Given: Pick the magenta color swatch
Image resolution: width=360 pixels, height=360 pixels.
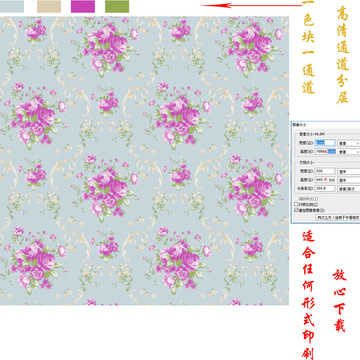Looking at the screenshot, I should pyautogui.click(x=83, y=6).
